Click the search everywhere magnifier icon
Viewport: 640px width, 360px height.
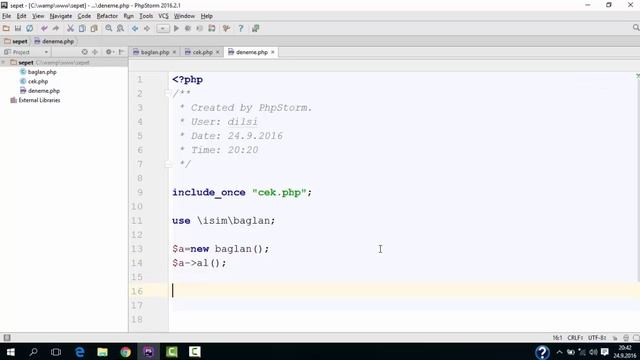pos(636,28)
